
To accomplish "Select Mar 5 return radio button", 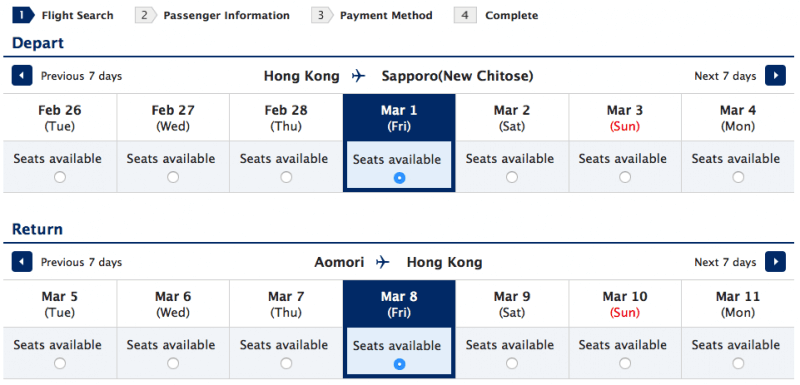I will [60, 363].
